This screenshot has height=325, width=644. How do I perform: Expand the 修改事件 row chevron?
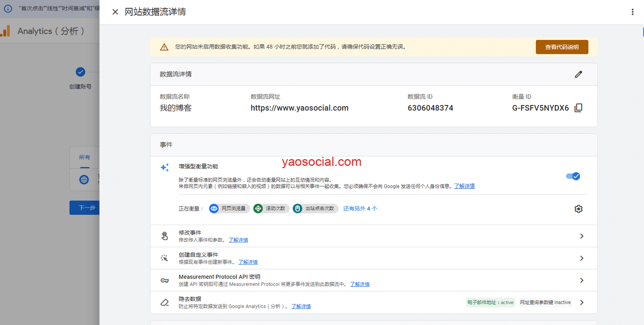582,236
